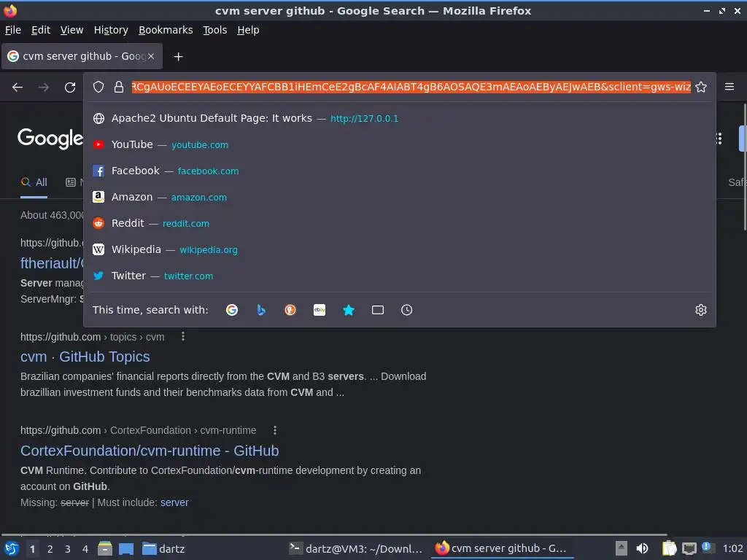Search bookmarks using the blue star icon
747x560 pixels.
(x=349, y=310)
